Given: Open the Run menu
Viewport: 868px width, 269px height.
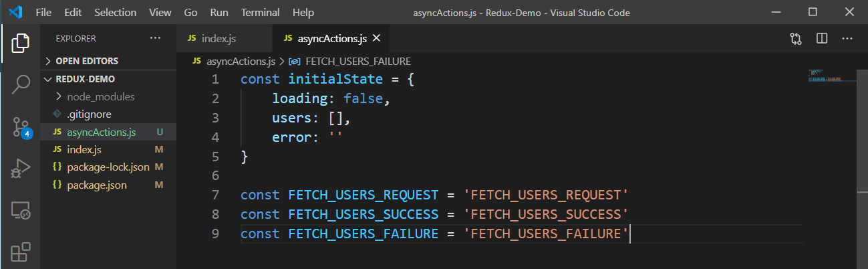Looking at the screenshot, I should pos(219,13).
